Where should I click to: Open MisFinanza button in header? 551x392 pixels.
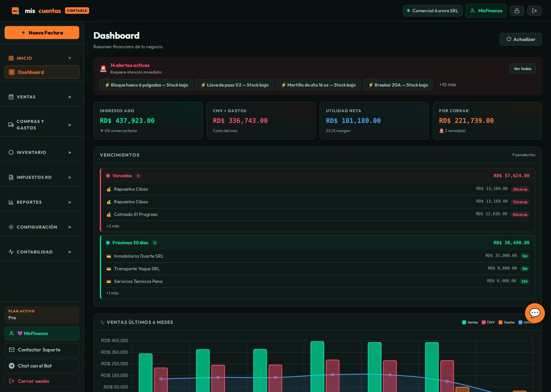[x=486, y=11]
